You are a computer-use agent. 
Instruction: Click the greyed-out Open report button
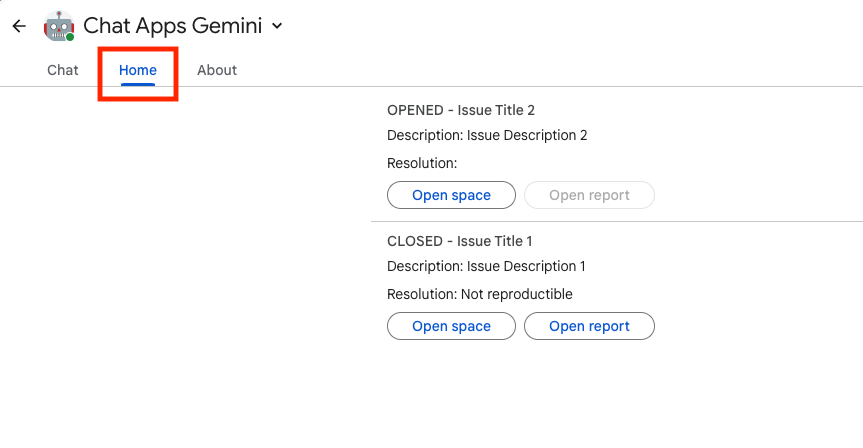589,195
